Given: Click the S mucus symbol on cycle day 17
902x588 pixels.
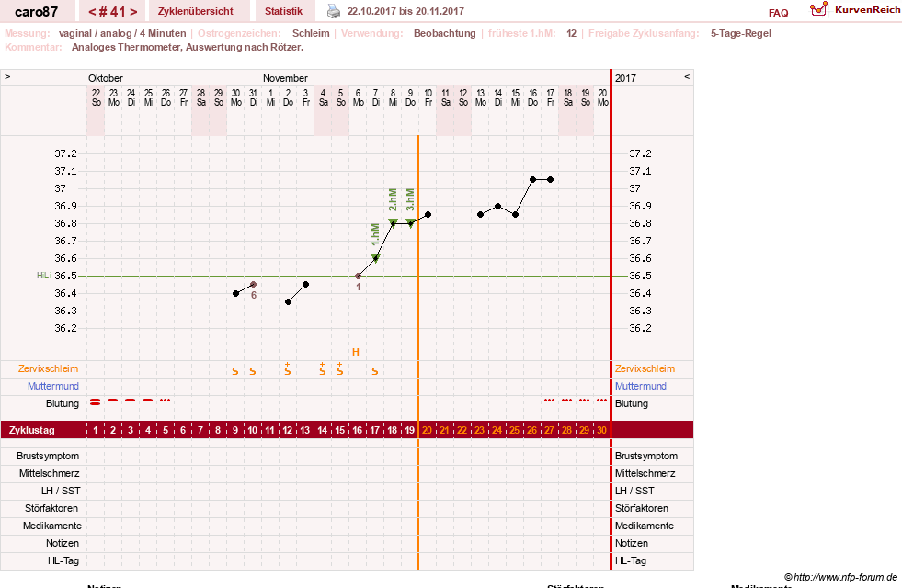Looking at the screenshot, I should [x=375, y=371].
